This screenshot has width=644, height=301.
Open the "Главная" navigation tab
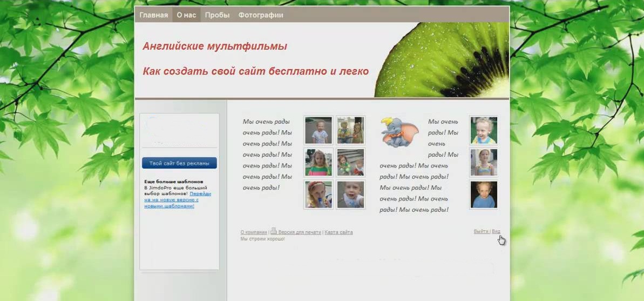(x=153, y=15)
